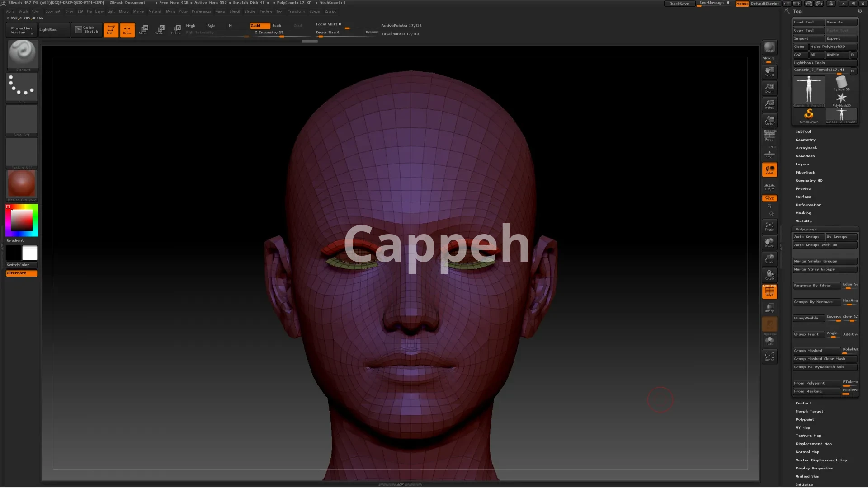Click the Xpose icon
868x488 pixels.
point(769,356)
